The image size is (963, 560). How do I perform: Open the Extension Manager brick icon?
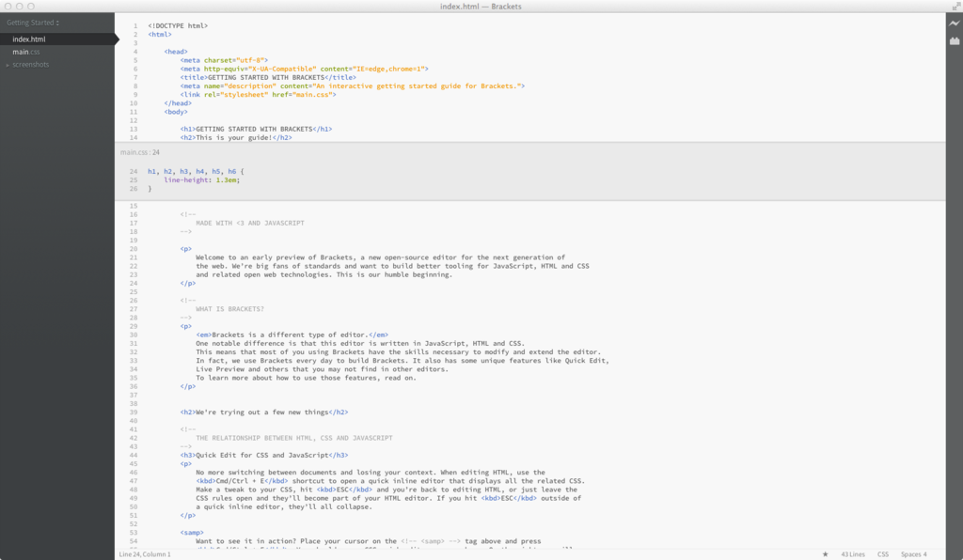[x=954, y=41]
